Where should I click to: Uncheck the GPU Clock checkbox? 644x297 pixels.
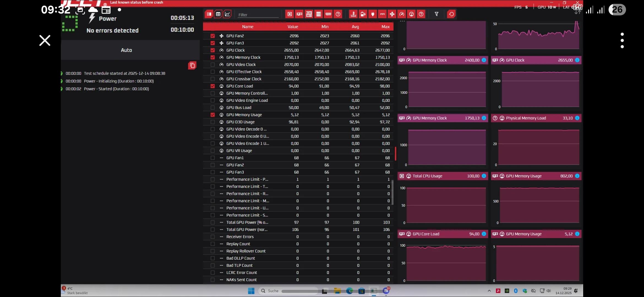point(212,50)
